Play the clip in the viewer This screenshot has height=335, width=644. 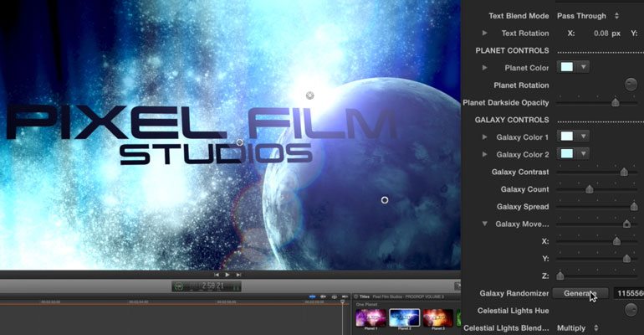[x=227, y=275]
